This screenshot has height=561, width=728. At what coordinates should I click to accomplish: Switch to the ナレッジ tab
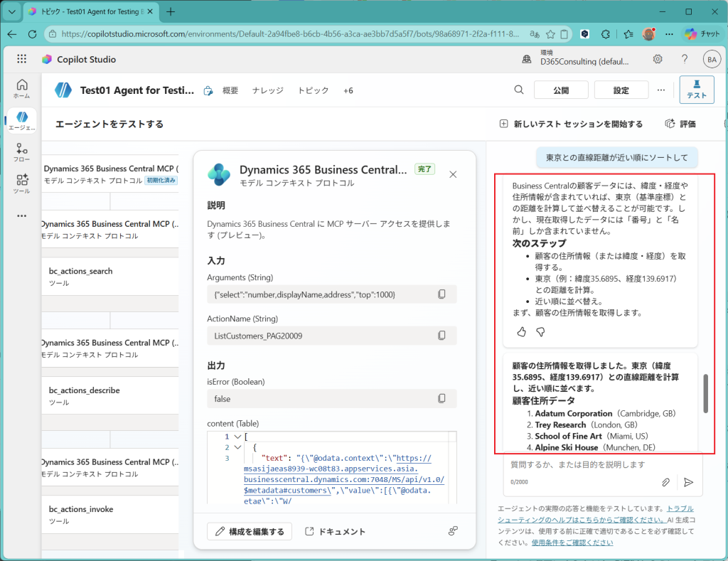[x=267, y=90]
